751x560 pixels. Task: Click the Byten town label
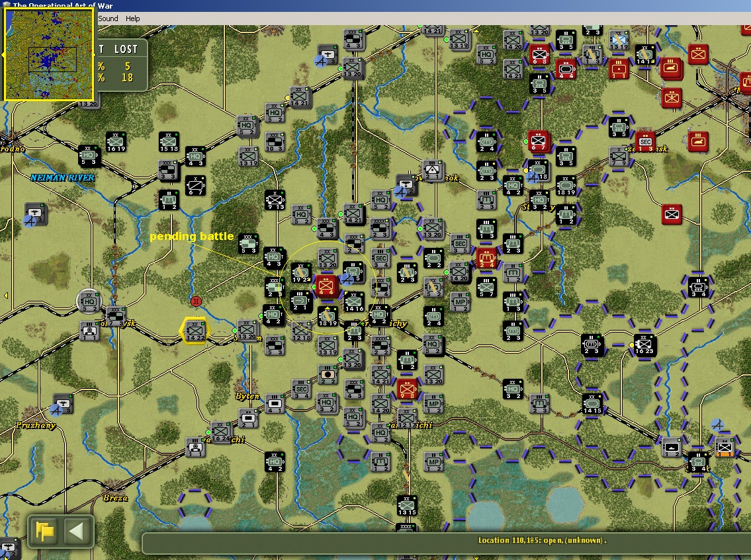point(247,396)
